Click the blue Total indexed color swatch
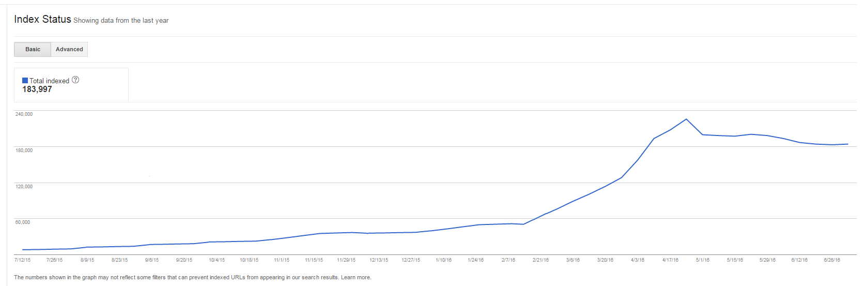This screenshot has height=286, width=868. click(x=25, y=81)
